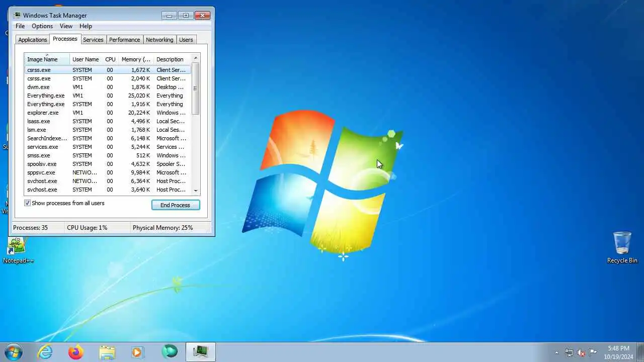Select Everything.exe run by SYSTEM
The width and height of the screenshot is (644, 362).
pyautogui.click(x=108, y=104)
